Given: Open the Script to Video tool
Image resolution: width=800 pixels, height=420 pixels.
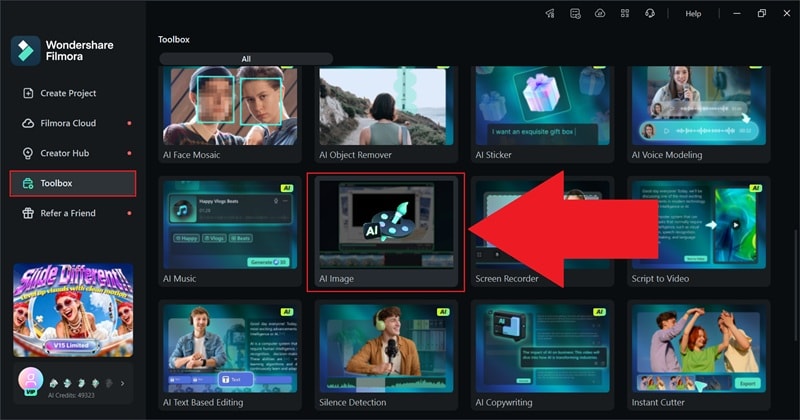Looking at the screenshot, I should click(698, 232).
